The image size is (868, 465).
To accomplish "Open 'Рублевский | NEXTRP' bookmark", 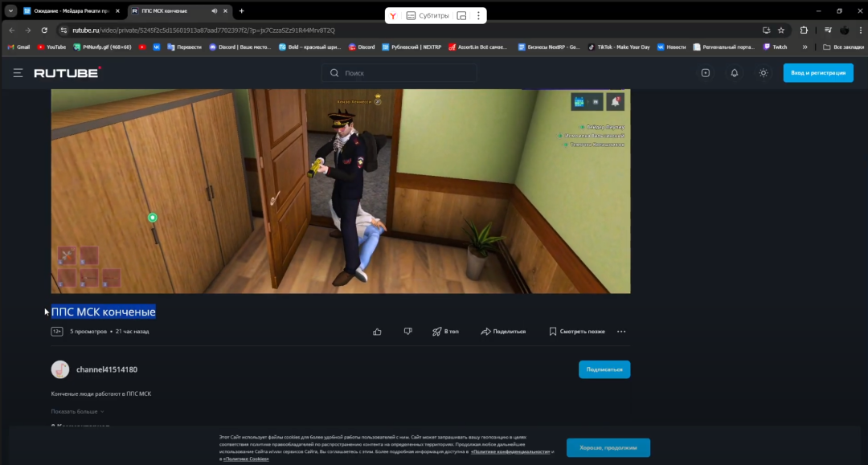I will point(411,47).
